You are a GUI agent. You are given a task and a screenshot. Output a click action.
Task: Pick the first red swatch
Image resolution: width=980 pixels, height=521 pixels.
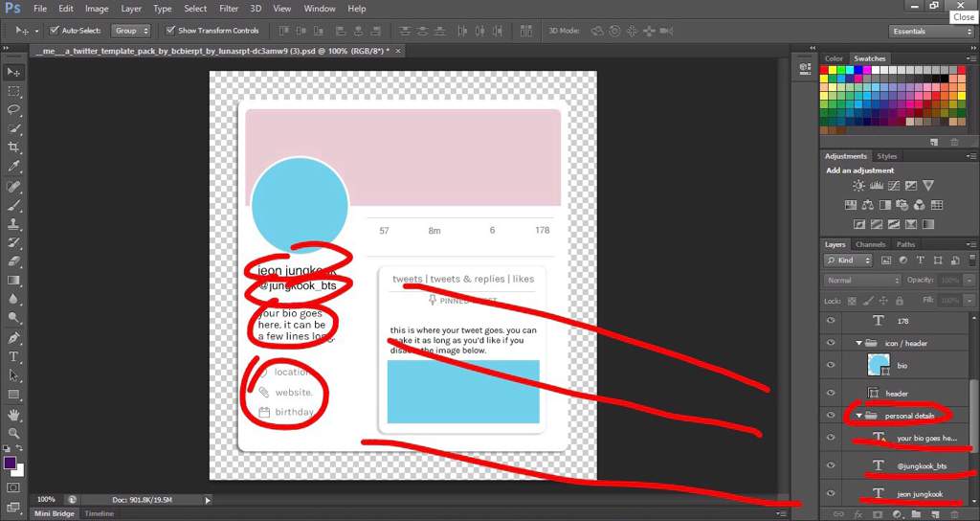[x=825, y=71]
